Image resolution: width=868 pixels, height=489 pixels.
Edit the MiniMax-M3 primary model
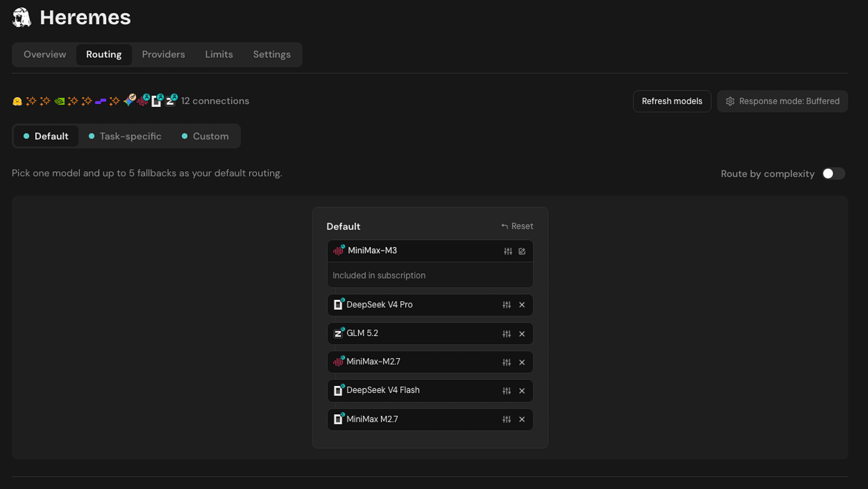tap(522, 251)
